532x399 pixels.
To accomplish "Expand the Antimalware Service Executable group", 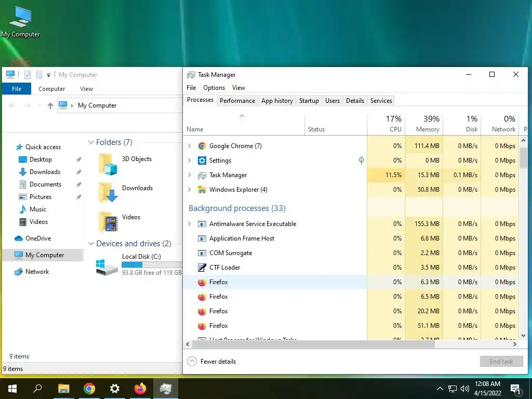I will [189, 224].
